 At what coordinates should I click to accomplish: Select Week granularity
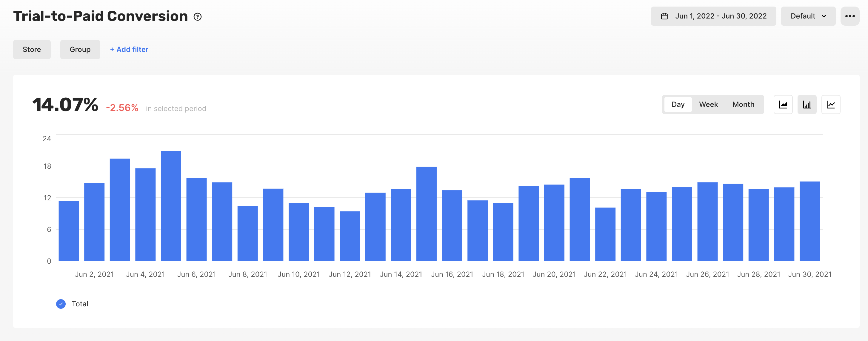pos(708,105)
